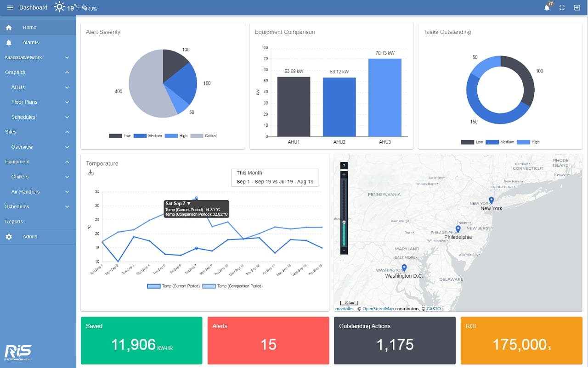This screenshot has width=588, height=368.
Task: Toggle Critical legend in Alert Severity
Action: pos(203,136)
